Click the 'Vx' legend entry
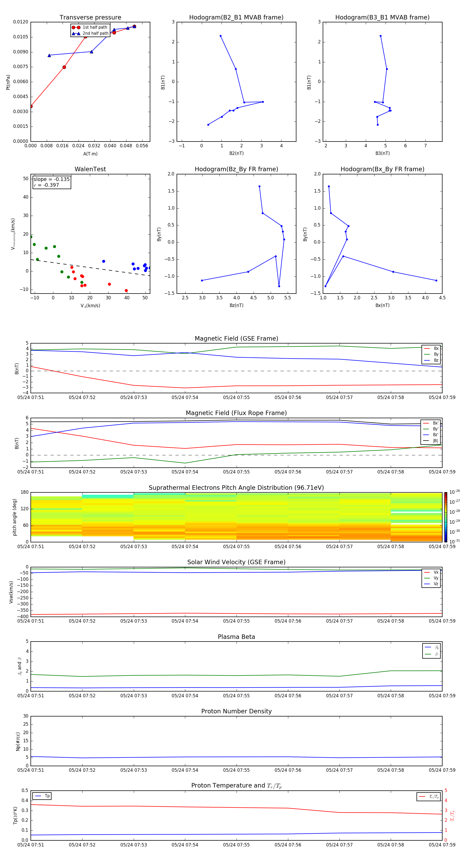The width and height of the screenshot is (473, 868). pyautogui.click(x=431, y=573)
